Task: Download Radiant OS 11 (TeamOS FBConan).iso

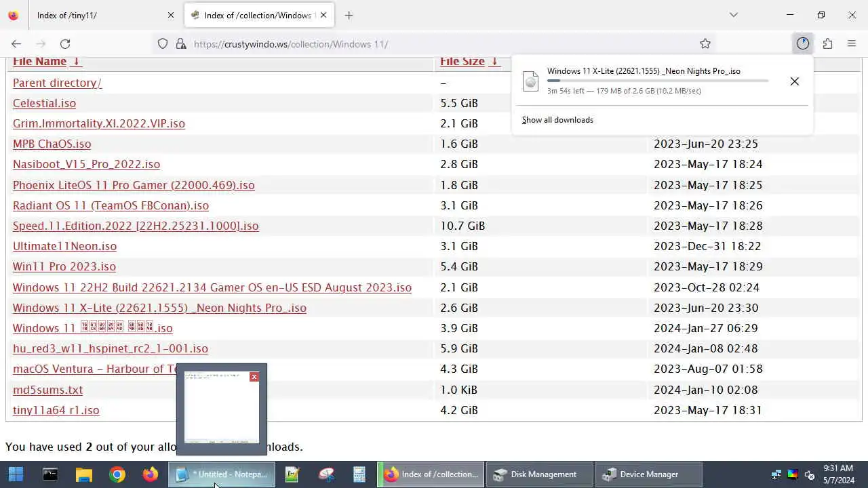Action: pyautogui.click(x=111, y=205)
